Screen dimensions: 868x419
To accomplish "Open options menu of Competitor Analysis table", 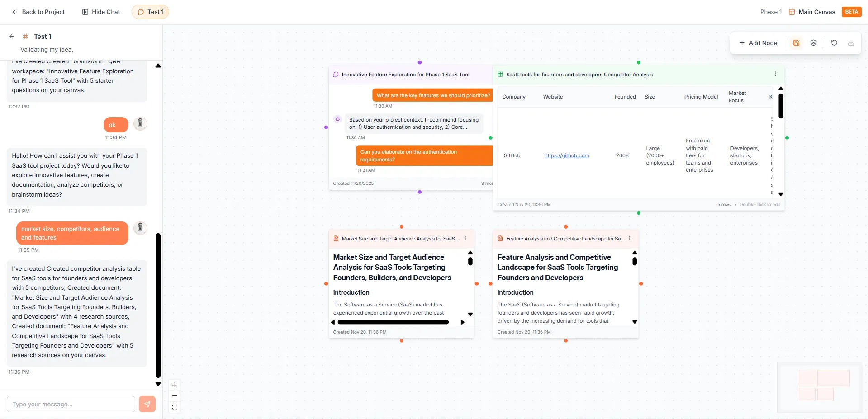I will point(775,74).
